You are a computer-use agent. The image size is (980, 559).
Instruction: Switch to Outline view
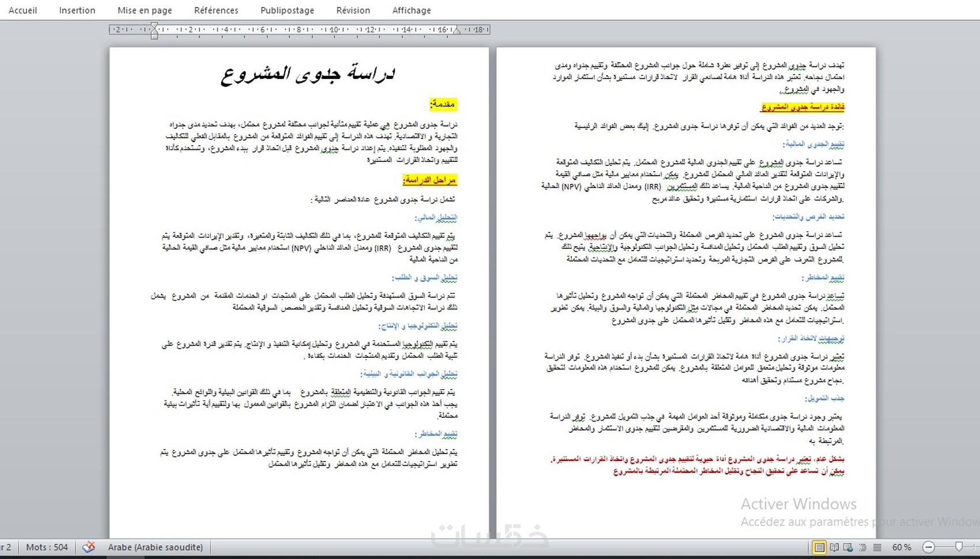point(863,547)
